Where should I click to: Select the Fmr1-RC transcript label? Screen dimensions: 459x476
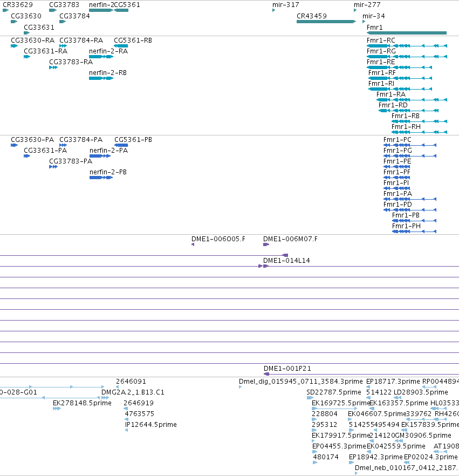(381, 40)
